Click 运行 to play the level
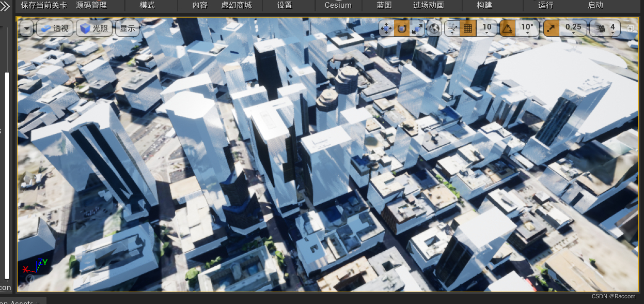The width and height of the screenshot is (644, 304). tap(546, 6)
